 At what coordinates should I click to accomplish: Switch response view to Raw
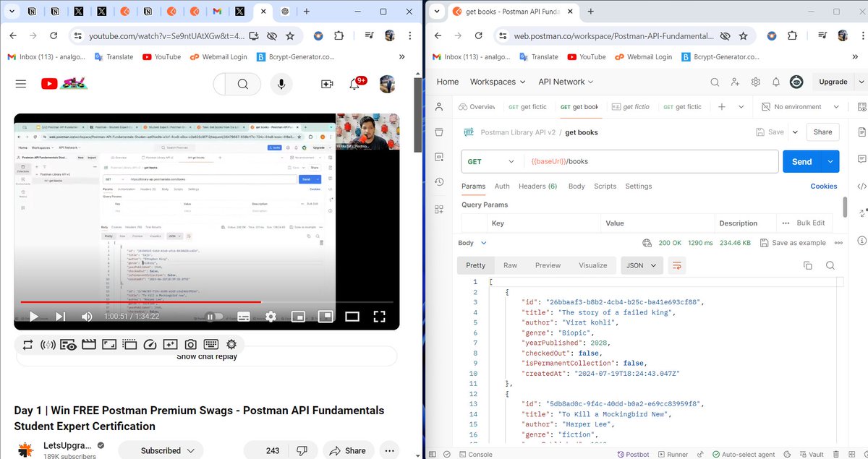coord(511,265)
